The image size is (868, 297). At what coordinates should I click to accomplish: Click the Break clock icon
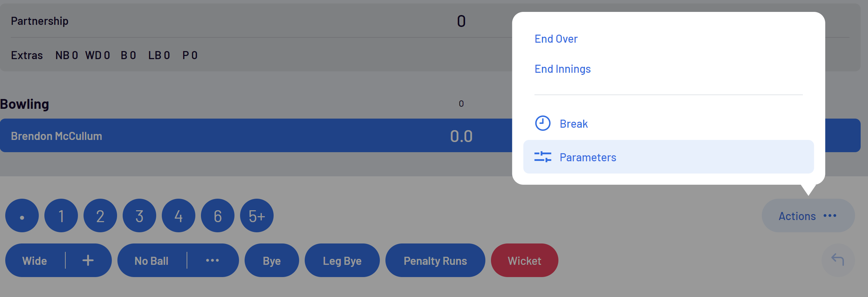[x=543, y=123]
